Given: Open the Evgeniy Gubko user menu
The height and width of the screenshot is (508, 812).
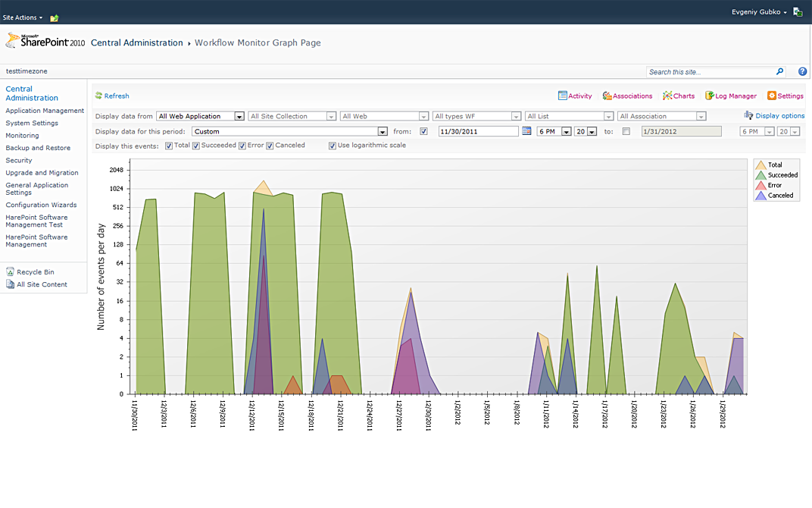Looking at the screenshot, I should [x=759, y=12].
